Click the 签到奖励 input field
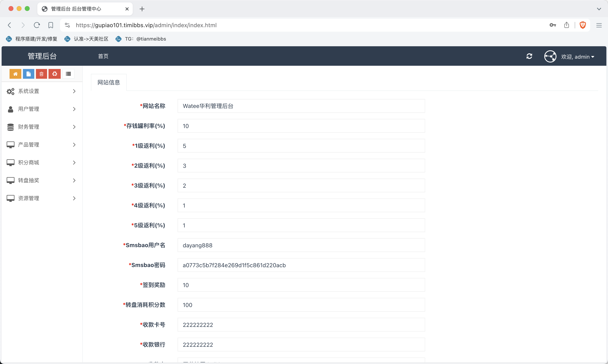Image resolution: width=608 pixels, height=364 pixels. click(301, 285)
